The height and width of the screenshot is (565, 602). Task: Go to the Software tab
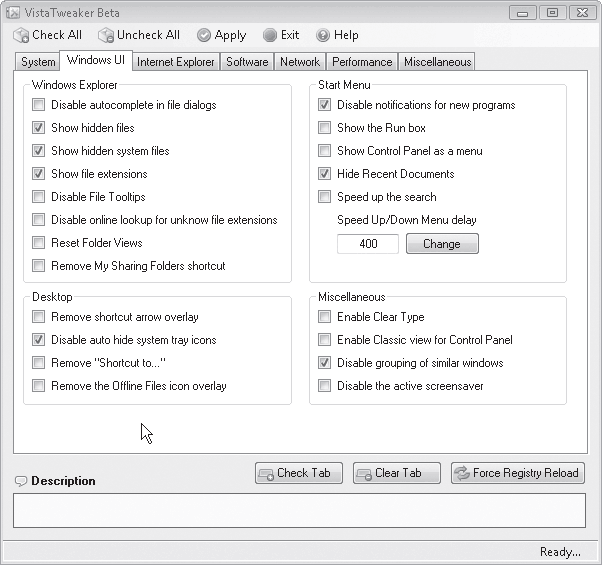(247, 62)
